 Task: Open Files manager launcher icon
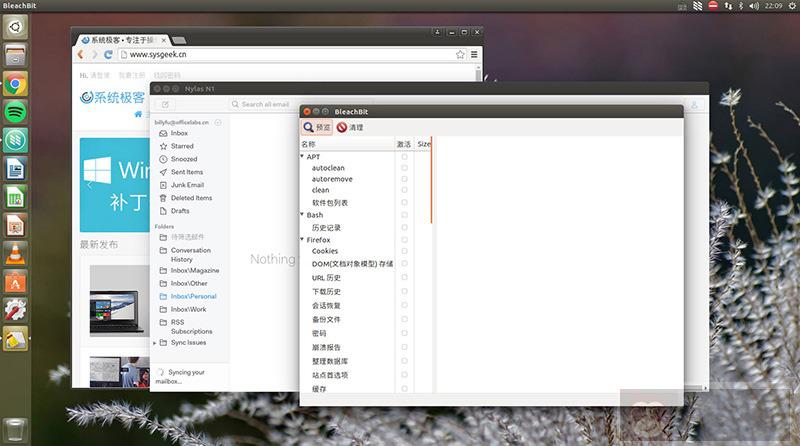[x=15, y=55]
